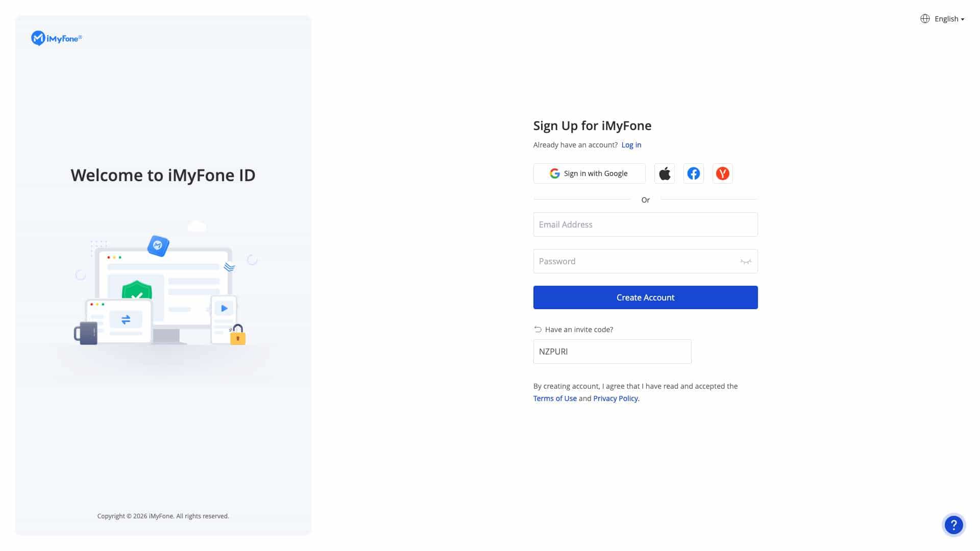Open the blue help question mark icon
The image size is (980, 551).
click(953, 524)
